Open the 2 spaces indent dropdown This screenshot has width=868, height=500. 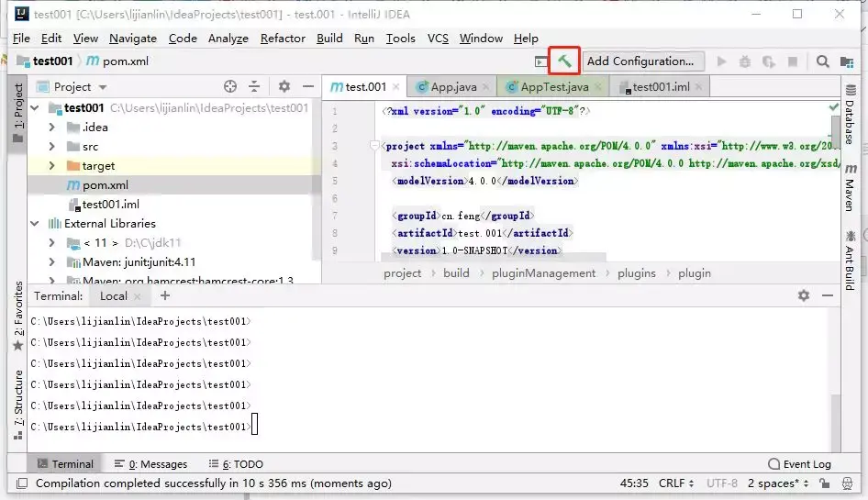point(778,483)
